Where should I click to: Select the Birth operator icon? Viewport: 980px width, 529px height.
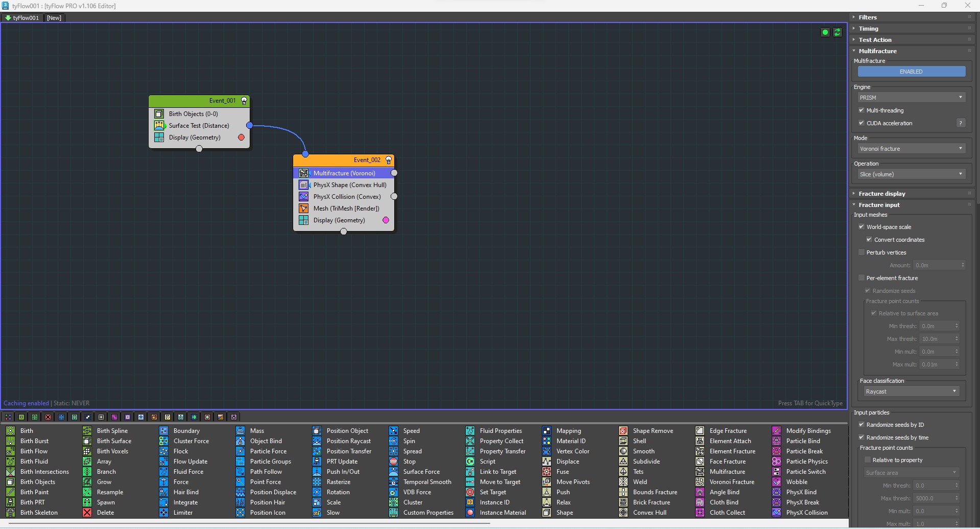tap(10, 431)
